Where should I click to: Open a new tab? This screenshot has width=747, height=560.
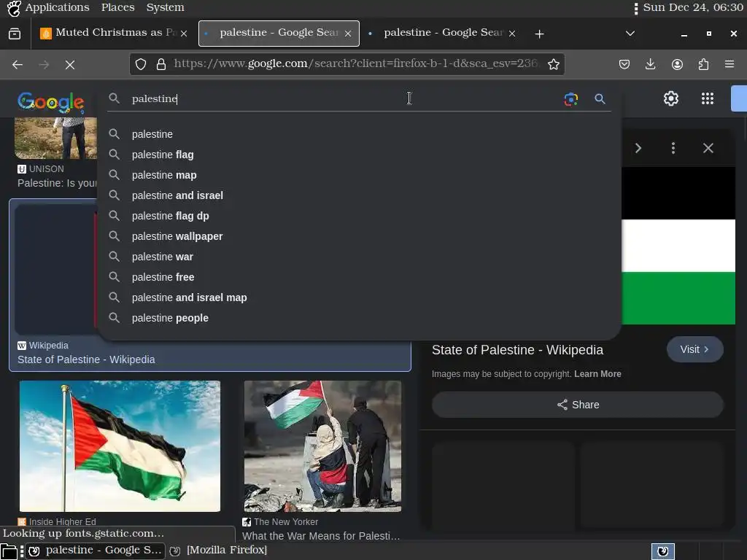click(x=539, y=34)
